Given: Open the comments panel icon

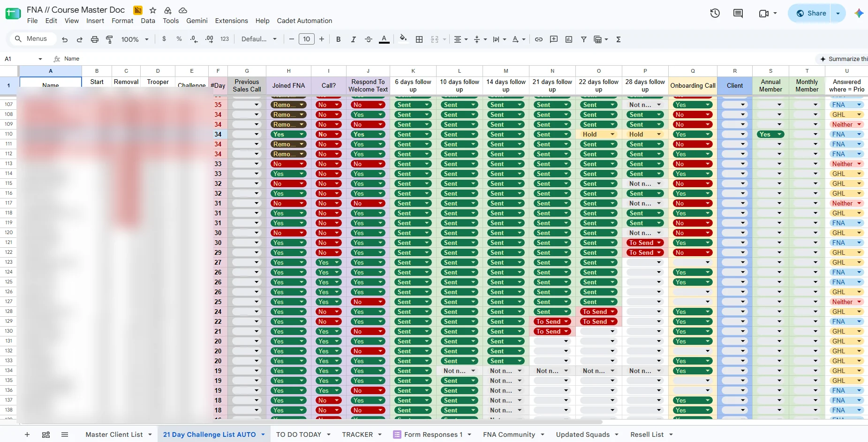Looking at the screenshot, I should pos(738,13).
